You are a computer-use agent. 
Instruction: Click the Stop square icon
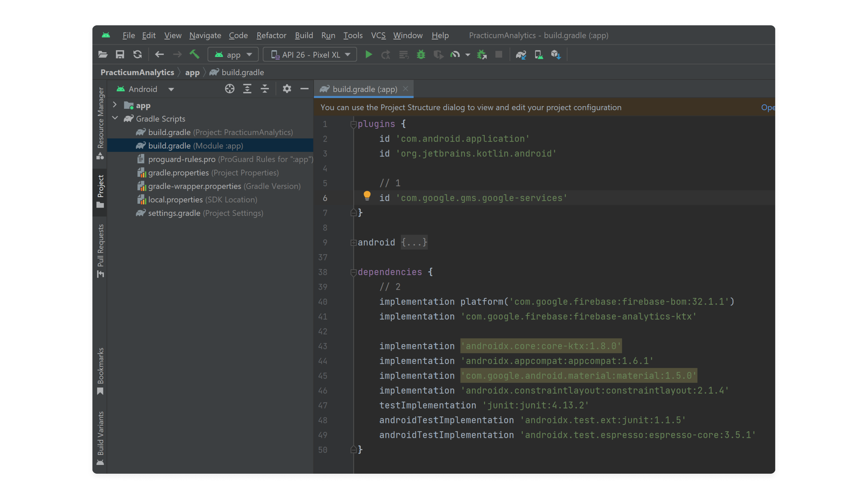[499, 55]
